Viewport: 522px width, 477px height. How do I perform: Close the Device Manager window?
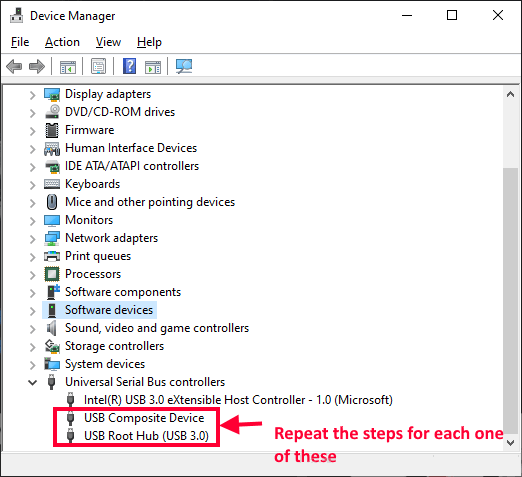click(498, 15)
